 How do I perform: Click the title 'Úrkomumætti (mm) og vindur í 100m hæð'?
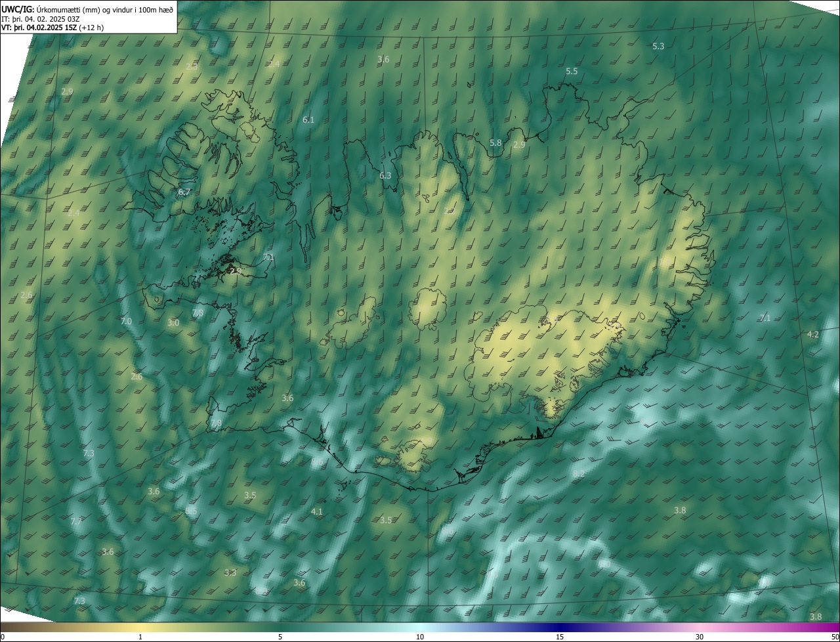(x=105, y=9)
